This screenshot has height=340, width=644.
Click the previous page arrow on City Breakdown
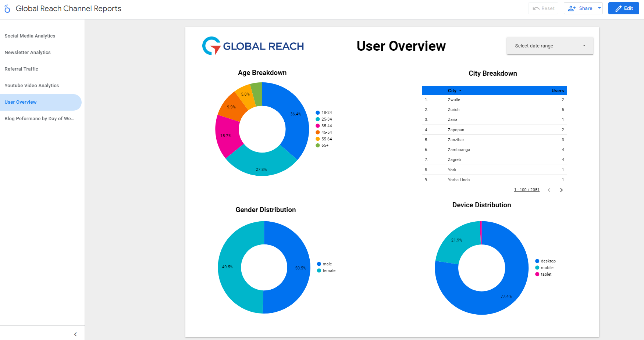(x=549, y=190)
